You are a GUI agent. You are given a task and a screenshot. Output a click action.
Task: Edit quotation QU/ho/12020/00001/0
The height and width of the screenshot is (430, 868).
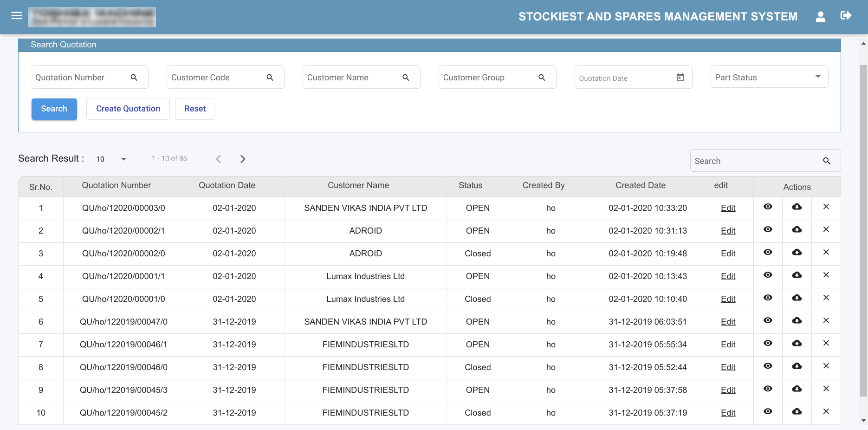[728, 299]
